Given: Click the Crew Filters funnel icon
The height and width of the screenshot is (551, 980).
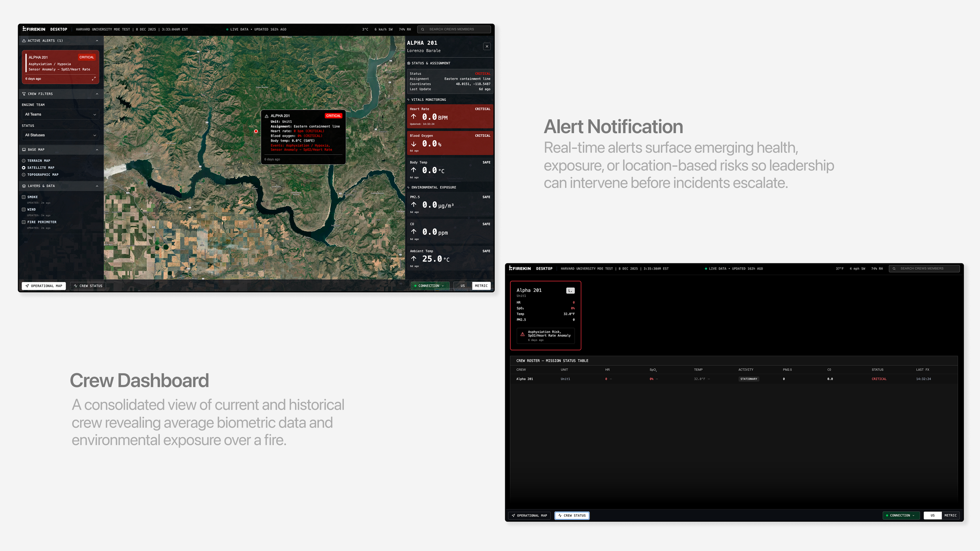Looking at the screenshot, I should pos(24,94).
